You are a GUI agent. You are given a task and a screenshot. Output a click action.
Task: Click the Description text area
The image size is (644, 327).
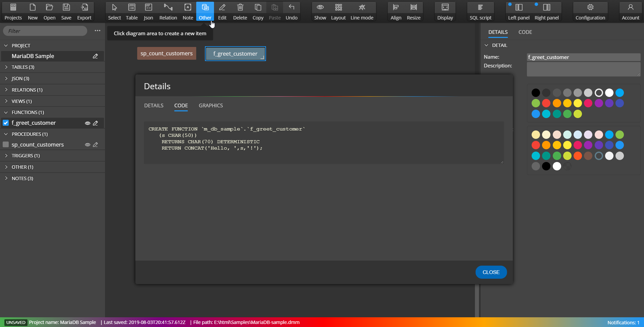point(584,69)
